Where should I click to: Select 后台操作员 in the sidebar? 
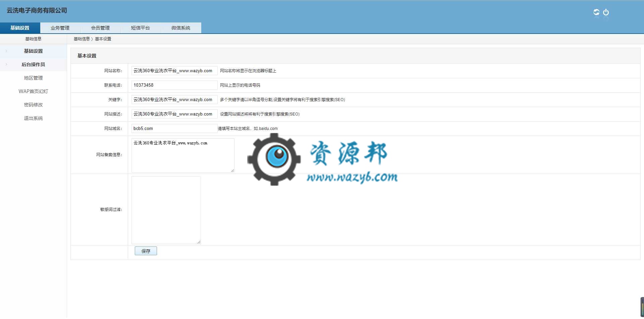click(x=33, y=64)
